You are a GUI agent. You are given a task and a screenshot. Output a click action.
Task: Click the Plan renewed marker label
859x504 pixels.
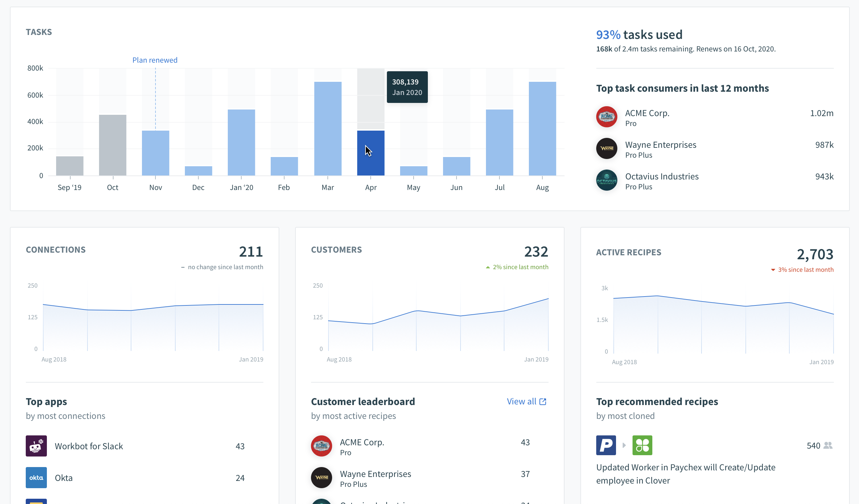pyautogui.click(x=155, y=60)
